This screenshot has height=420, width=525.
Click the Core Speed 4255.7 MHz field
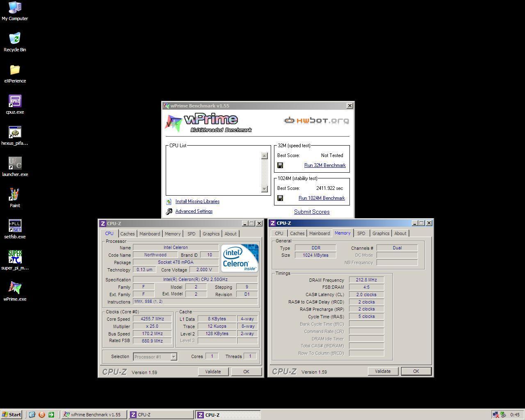[x=152, y=319]
